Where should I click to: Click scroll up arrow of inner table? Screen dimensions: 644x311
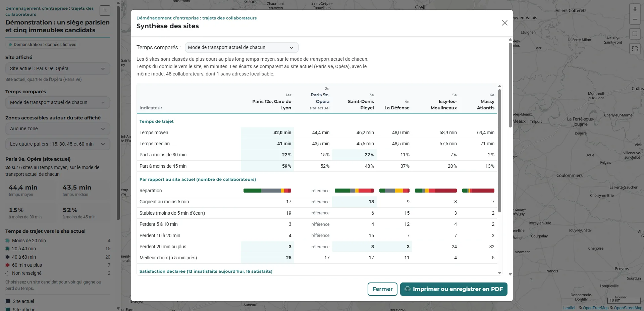pos(499,86)
